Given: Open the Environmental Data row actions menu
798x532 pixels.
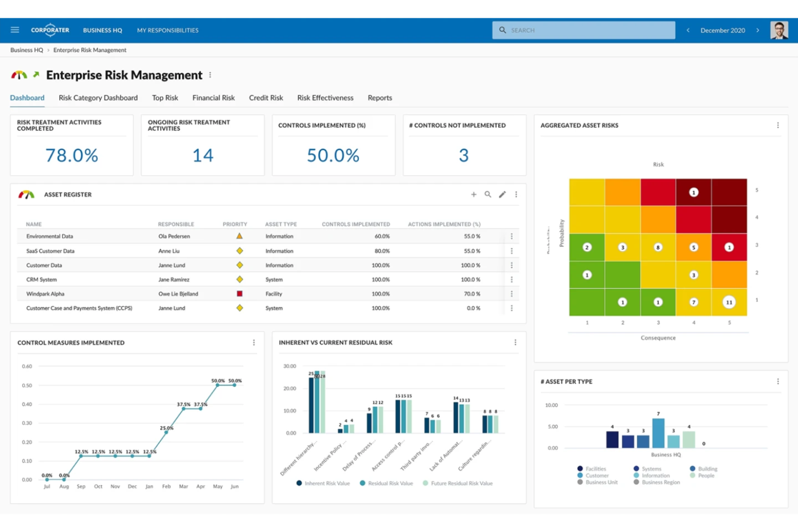Looking at the screenshot, I should point(511,236).
